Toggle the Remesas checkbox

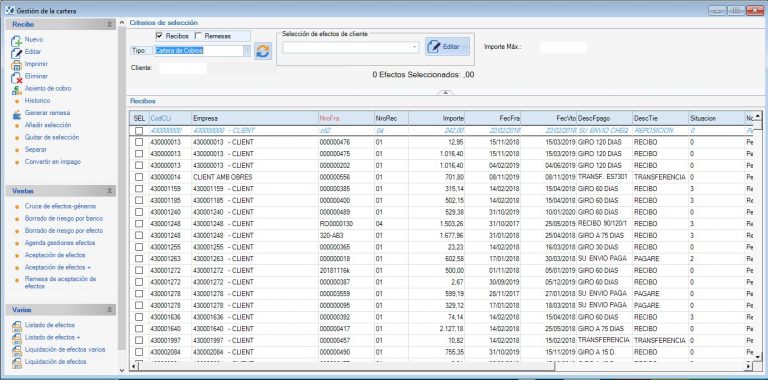tap(198, 36)
